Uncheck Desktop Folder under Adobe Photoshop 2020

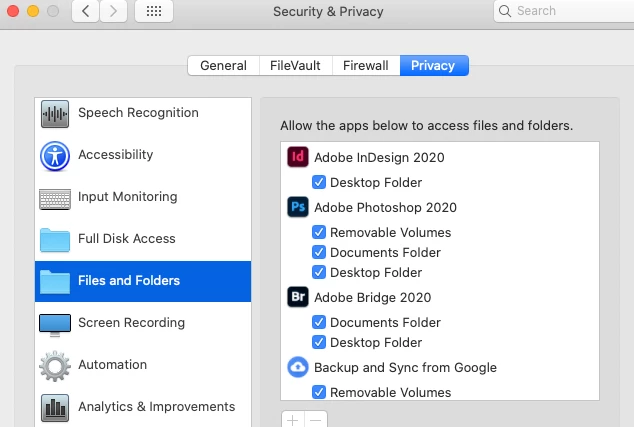click(319, 272)
